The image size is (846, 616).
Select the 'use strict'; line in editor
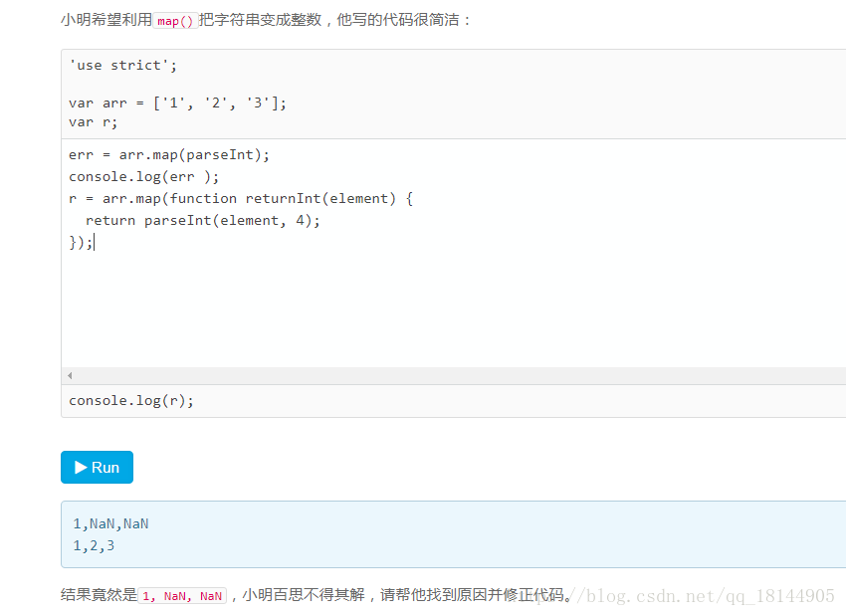tap(121, 65)
